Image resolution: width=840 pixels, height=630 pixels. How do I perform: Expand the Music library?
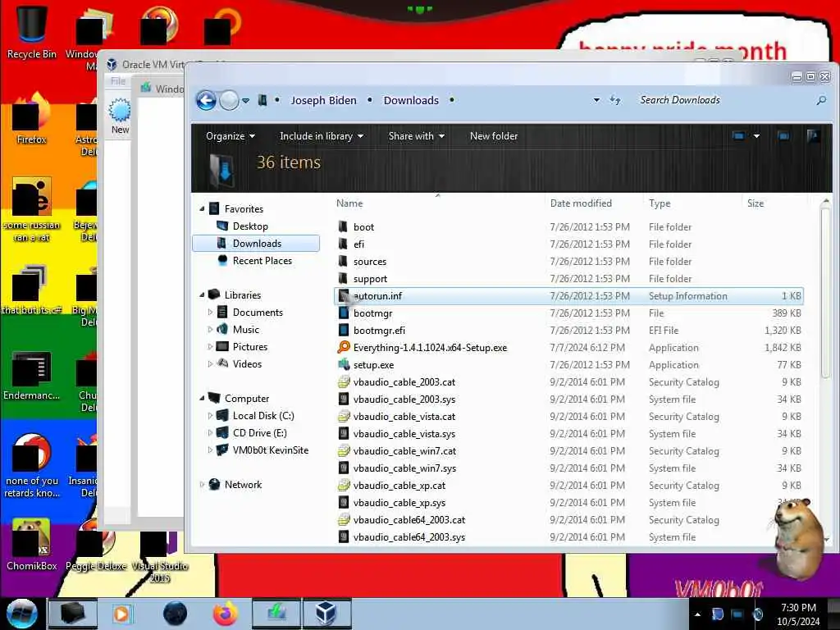point(210,330)
